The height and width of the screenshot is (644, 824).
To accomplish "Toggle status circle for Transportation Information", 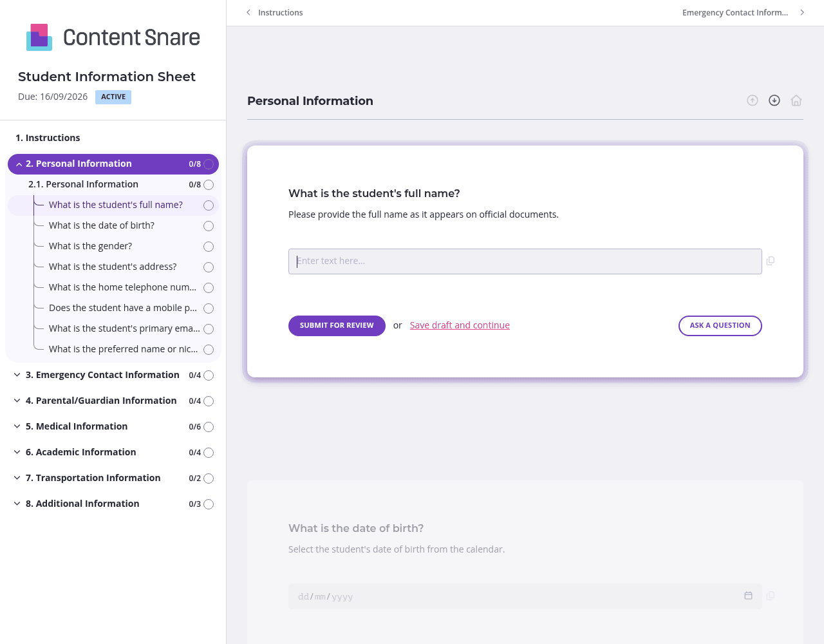I will pyautogui.click(x=209, y=478).
